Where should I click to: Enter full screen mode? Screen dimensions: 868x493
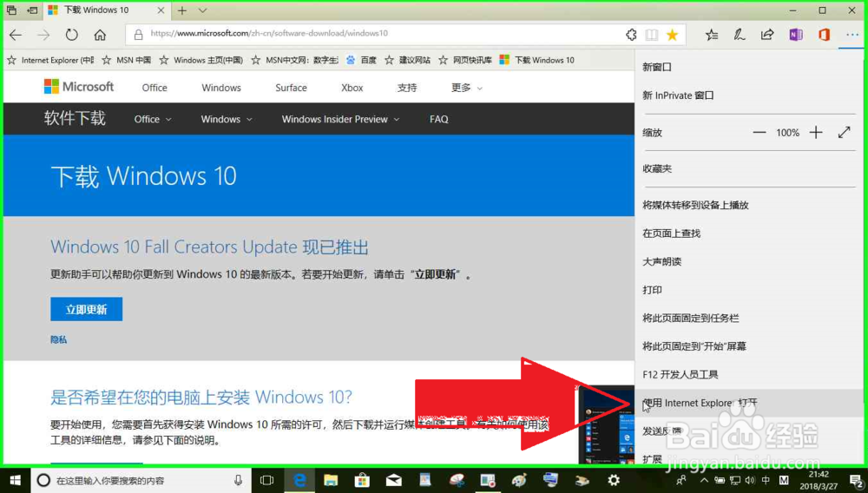[844, 132]
